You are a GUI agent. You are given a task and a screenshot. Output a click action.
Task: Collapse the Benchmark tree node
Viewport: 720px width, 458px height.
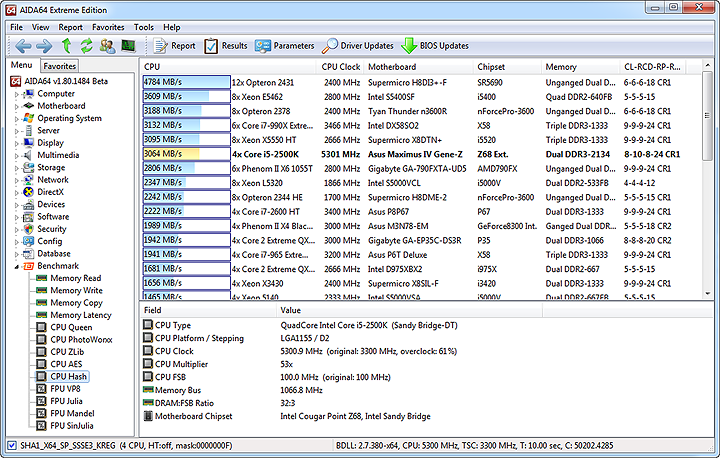17,266
